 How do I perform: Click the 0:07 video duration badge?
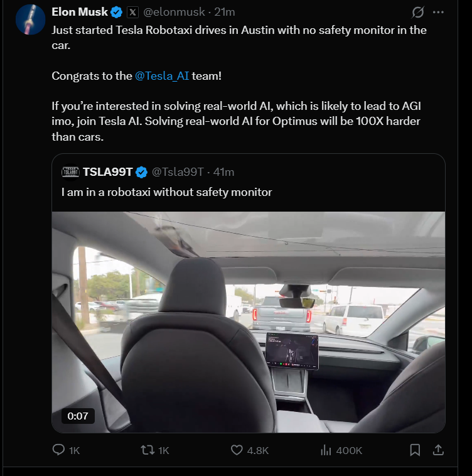(78, 415)
